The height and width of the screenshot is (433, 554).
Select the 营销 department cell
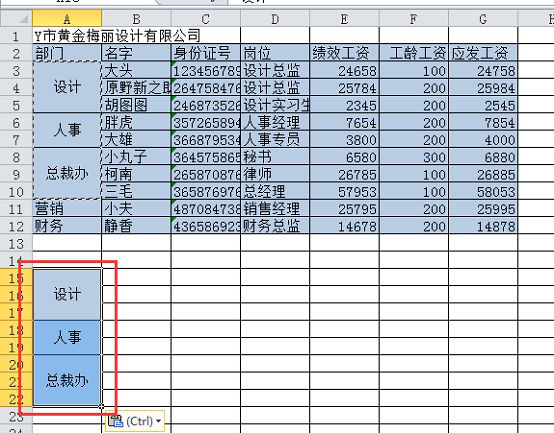67,209
